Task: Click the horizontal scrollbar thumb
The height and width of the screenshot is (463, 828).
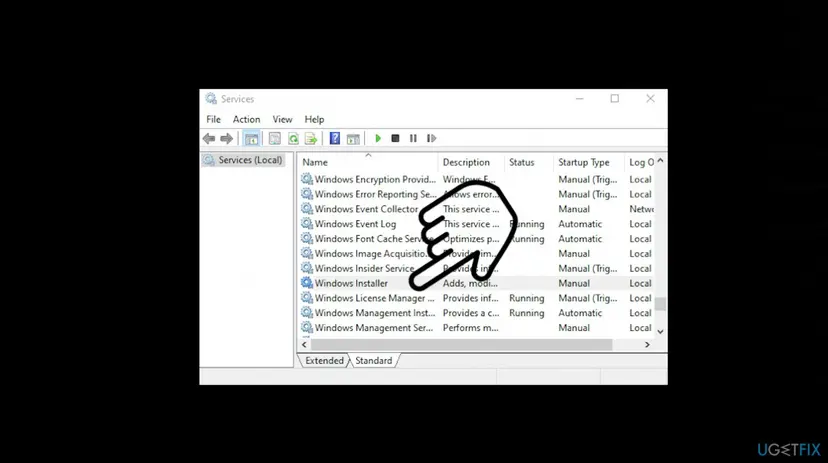Action: click(x=462, y=344)
